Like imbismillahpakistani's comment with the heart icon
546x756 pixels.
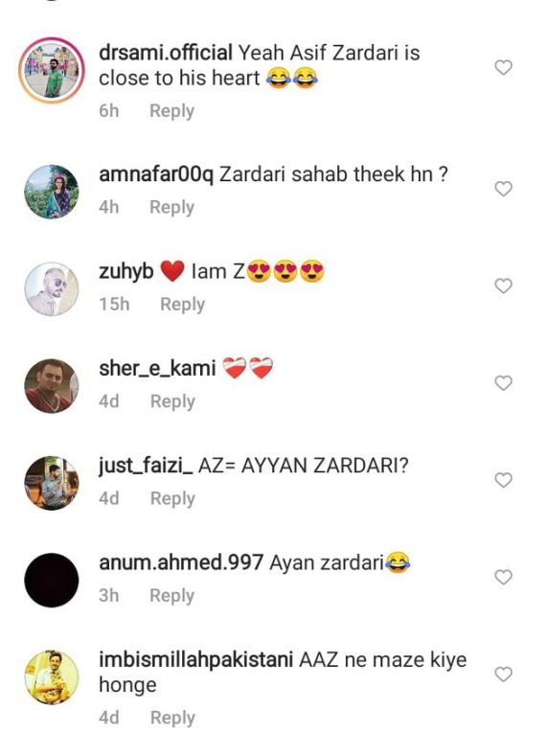[x=503, y=674]
